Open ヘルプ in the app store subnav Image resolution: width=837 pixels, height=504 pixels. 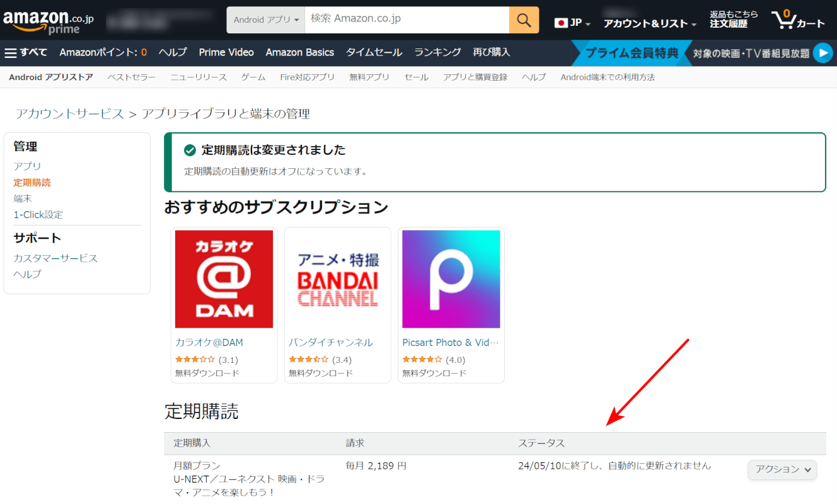534,77
